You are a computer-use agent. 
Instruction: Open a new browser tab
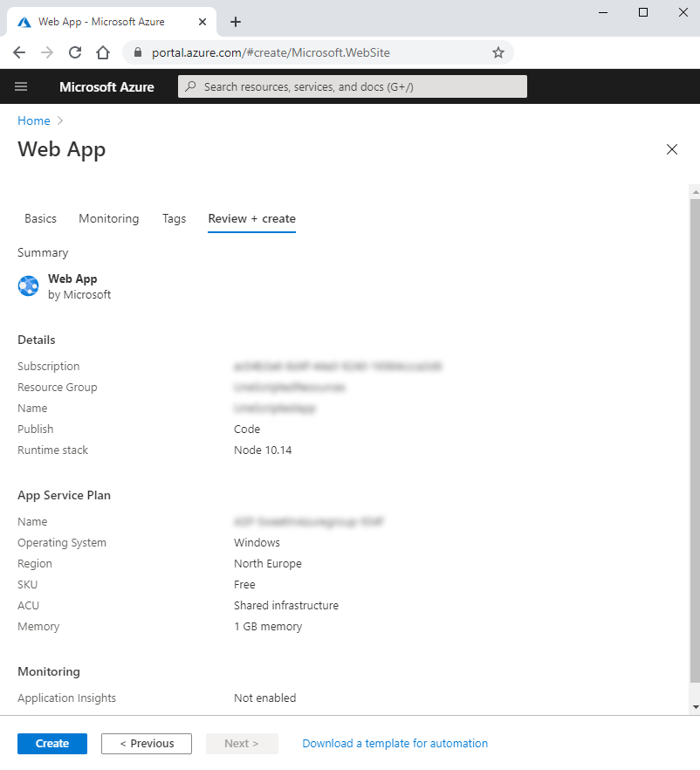click(236, 22)
